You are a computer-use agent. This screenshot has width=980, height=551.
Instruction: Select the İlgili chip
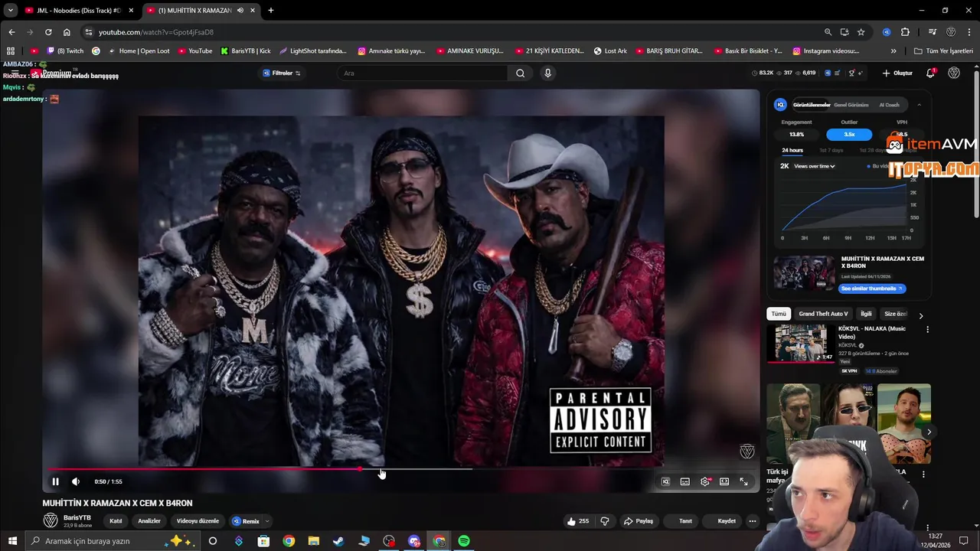866,314
